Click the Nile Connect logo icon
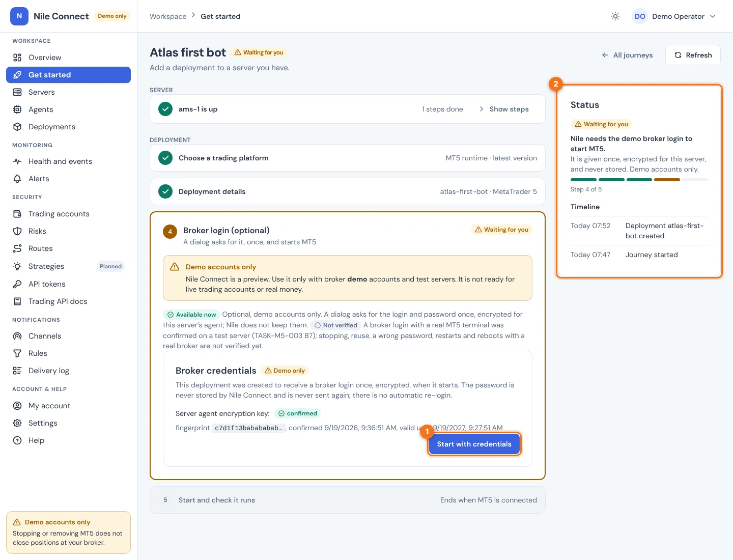Screen dimensions: 733x560 19,16
